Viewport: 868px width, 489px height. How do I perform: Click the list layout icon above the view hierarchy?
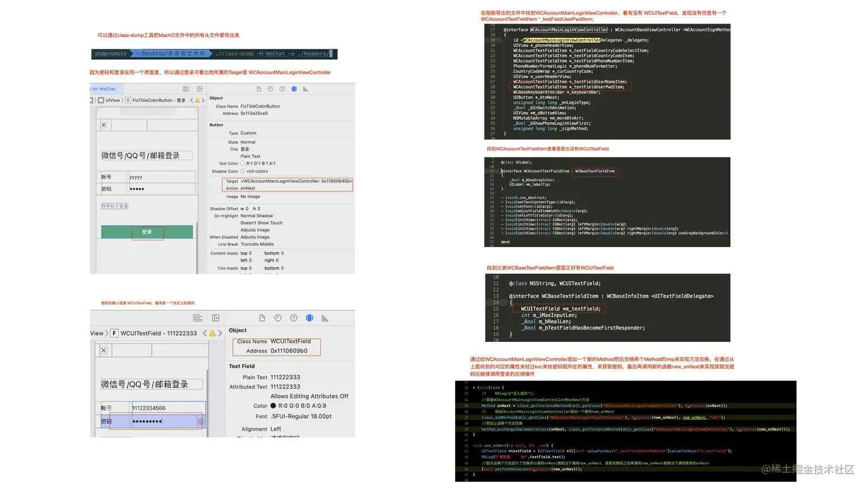tap(197, 318)
